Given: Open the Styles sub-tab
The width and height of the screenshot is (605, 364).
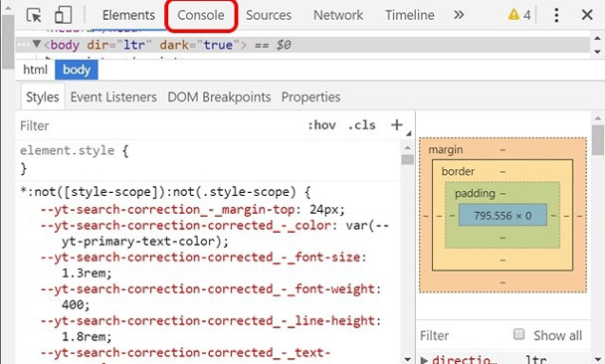Looking at the screenshot, I should click(x=43, y=96).
